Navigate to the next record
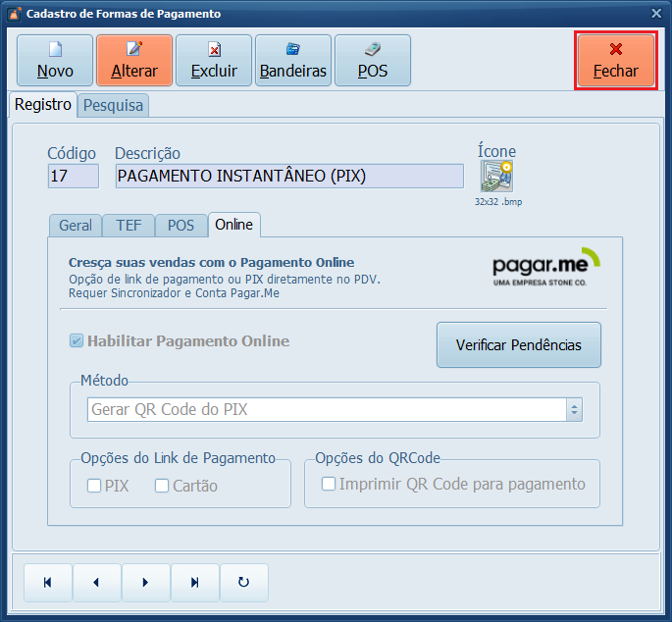Screen dimensions: 672x622 tap(145, 582)
